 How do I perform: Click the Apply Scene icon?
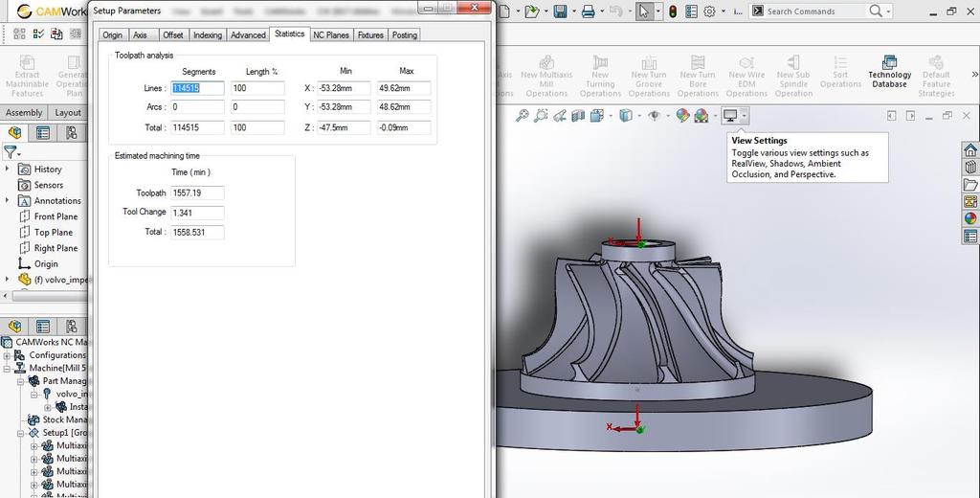tap(702, 116)
